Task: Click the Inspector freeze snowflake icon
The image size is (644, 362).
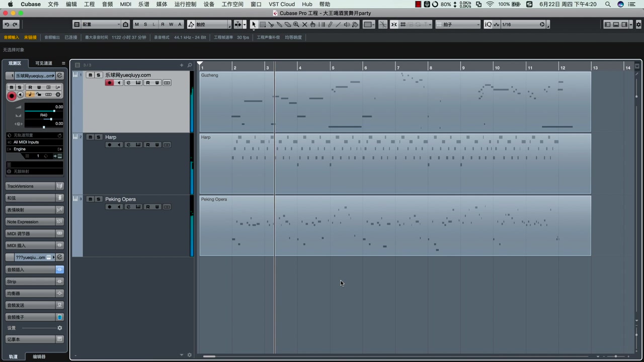Action: tap(58, 95)
